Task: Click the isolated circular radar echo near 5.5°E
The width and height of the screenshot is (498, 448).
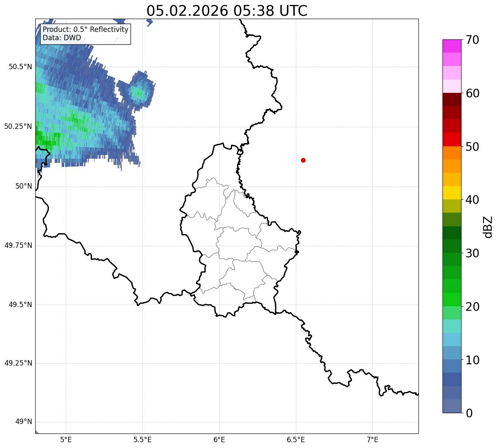Action: coord(138,92)
